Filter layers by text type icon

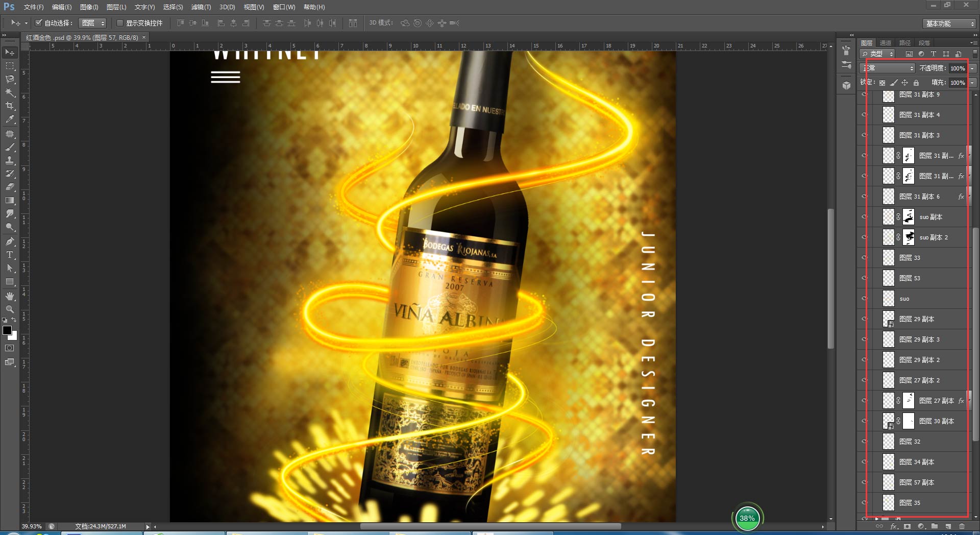pos(934,54)
